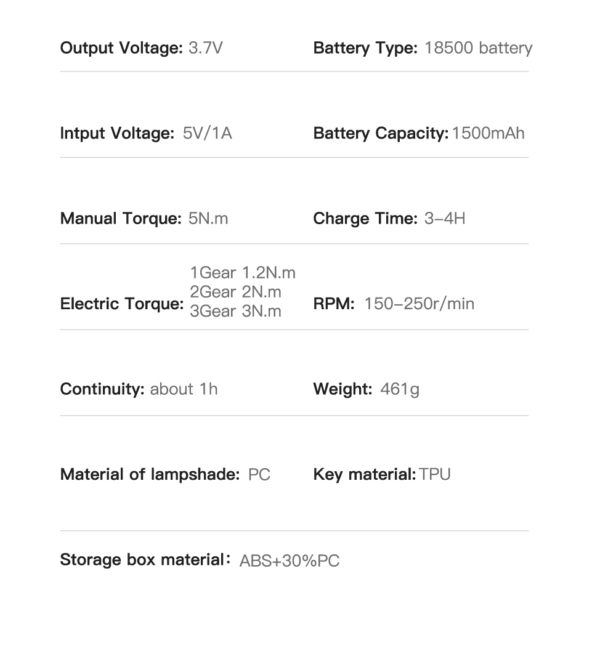This screenshot has height=672, width=616.
Task: Click the Battery Capacity label
Action: tap(381, 134)
